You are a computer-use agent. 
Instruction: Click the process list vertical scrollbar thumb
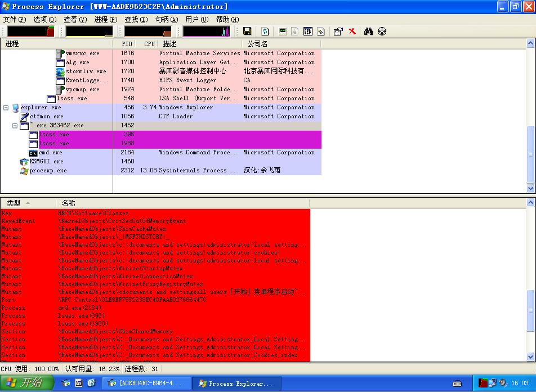point(530,155)
